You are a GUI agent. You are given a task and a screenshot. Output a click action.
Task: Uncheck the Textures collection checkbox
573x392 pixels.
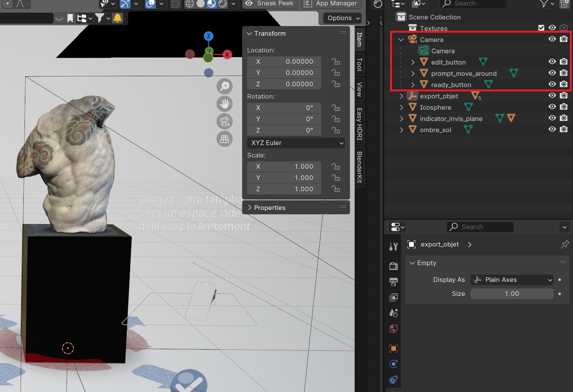pyautogui.click(x=541, y=28)
